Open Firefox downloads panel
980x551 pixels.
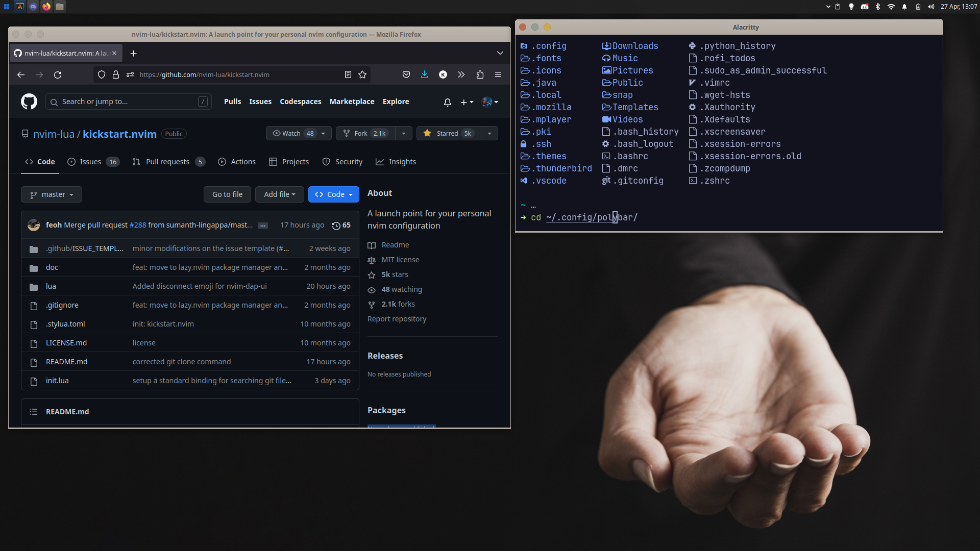pos(424,74)
